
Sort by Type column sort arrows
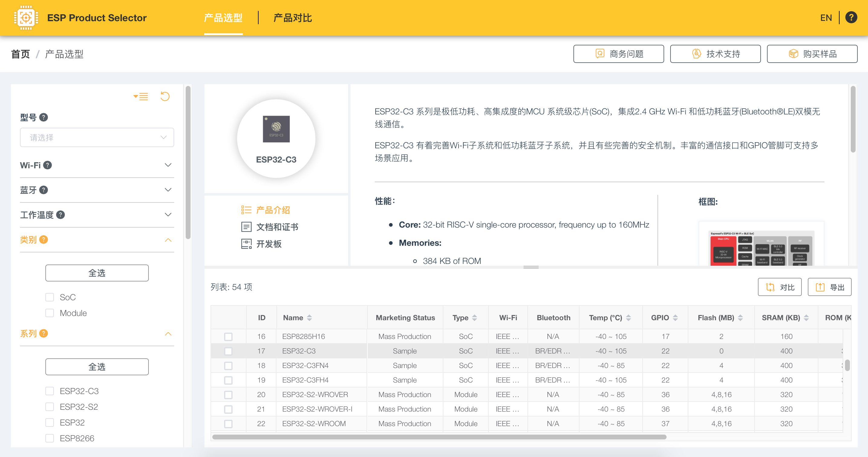(475, 317)
